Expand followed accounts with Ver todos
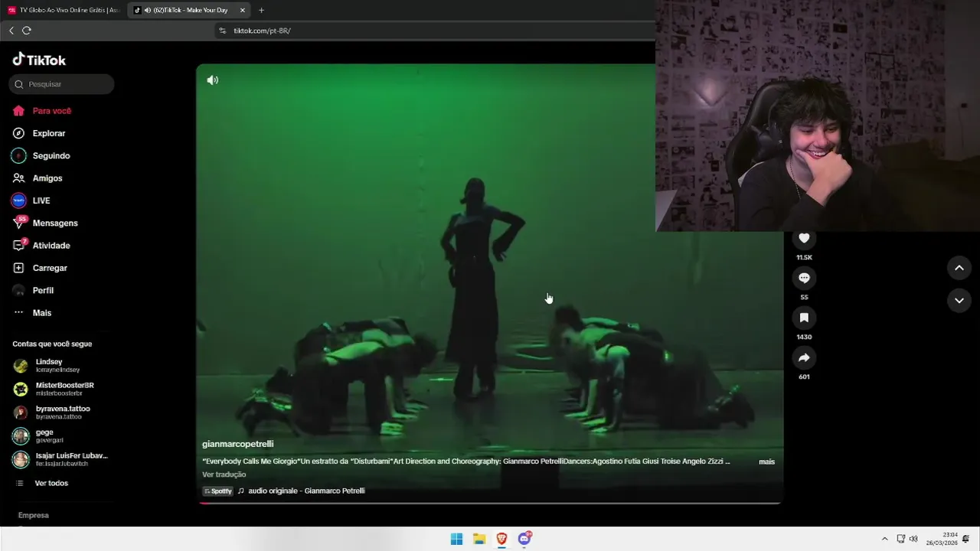 pos(51,484)
